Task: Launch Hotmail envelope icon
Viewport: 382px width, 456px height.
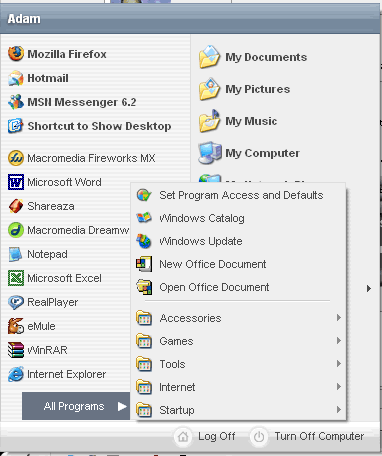Action: click(16, 78)
